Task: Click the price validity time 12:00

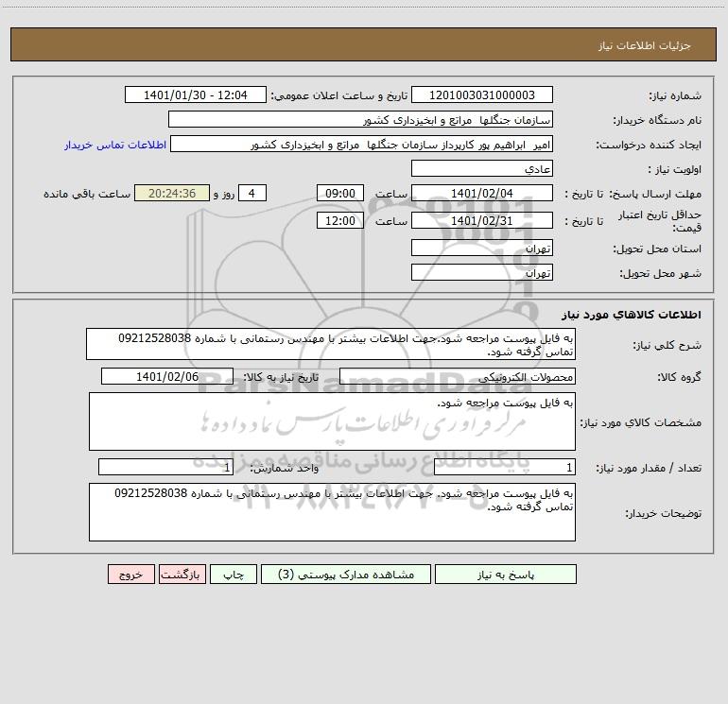Action: click(339, 220)
